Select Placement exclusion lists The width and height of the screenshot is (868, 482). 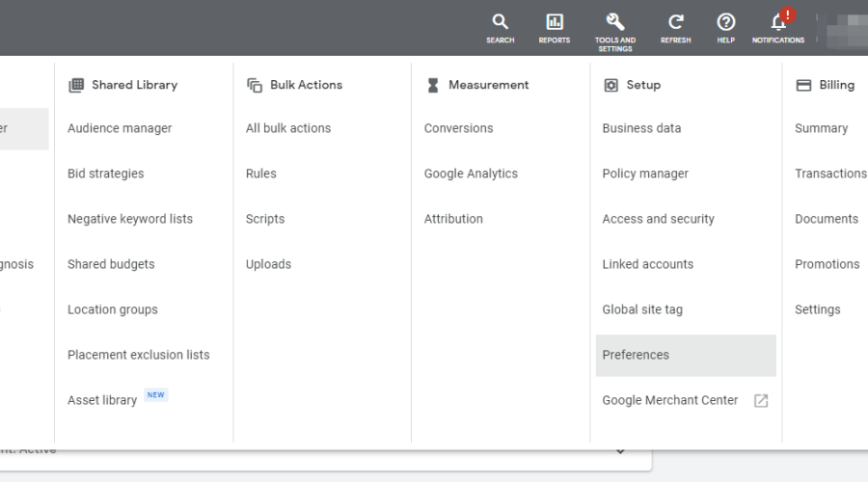pyautogui.click(x=138, y=355)
